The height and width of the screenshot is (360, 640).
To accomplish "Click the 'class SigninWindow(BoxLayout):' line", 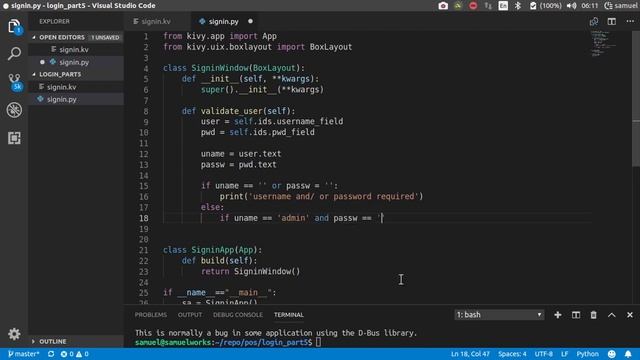I will (x=234, y=68).
